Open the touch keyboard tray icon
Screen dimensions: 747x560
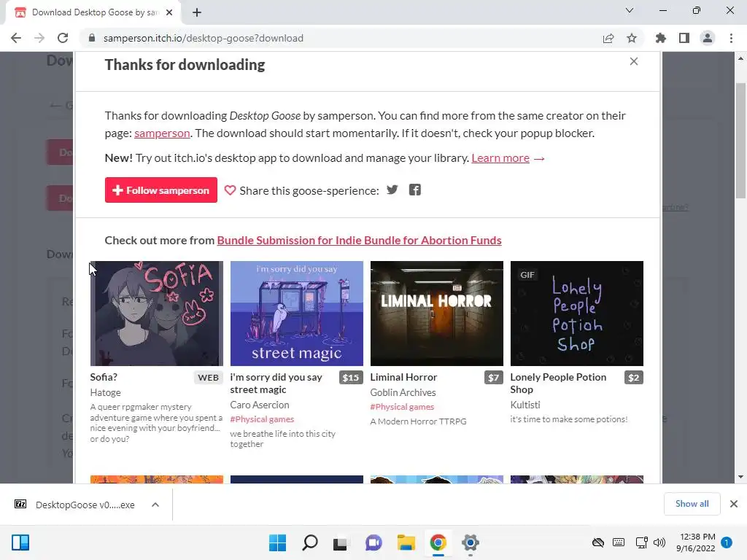point(619,542)
